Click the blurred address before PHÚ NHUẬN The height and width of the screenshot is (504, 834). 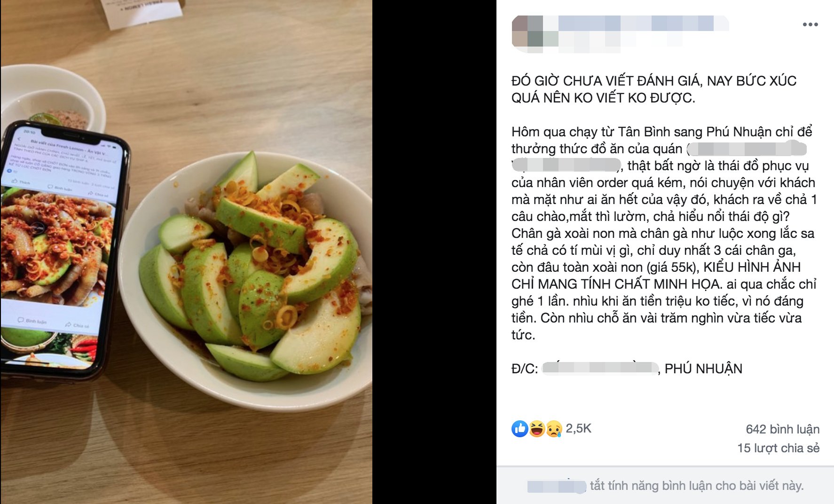click(600, 369)
